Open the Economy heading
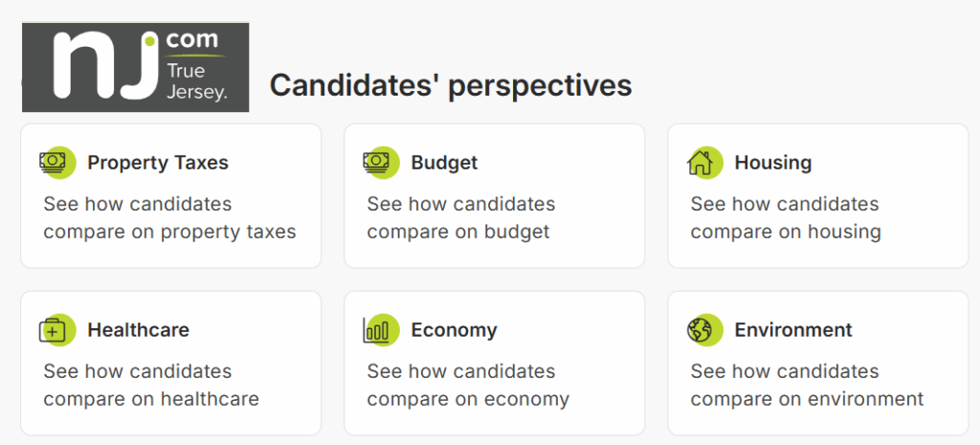The image size is (980, 445). pyautogui.click(x=455, y=330)
